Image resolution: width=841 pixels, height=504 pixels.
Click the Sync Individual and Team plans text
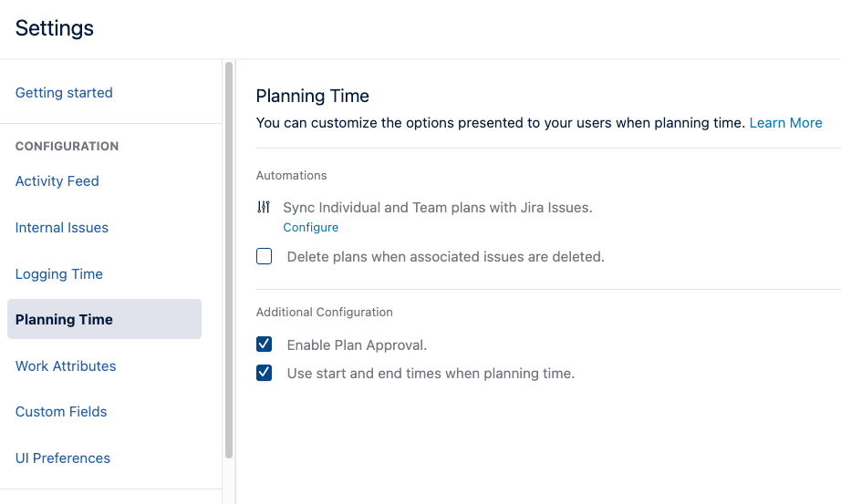pos(438,208)
